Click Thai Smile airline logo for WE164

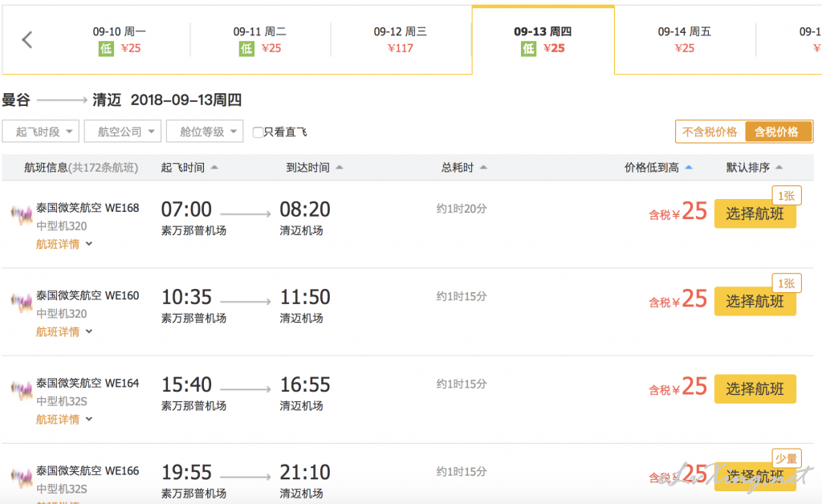click(22, 389)
